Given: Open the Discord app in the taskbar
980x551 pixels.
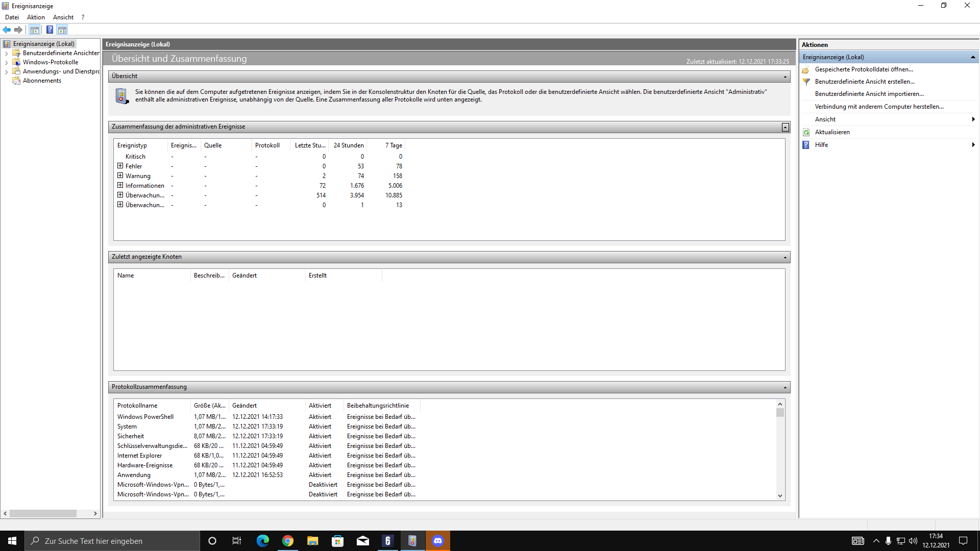Looking at the screenshot, I should tap(438, 541).
